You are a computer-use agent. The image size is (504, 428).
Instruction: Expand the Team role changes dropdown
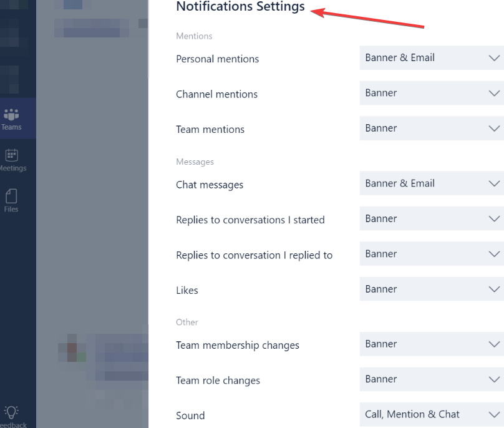[432, 379]
